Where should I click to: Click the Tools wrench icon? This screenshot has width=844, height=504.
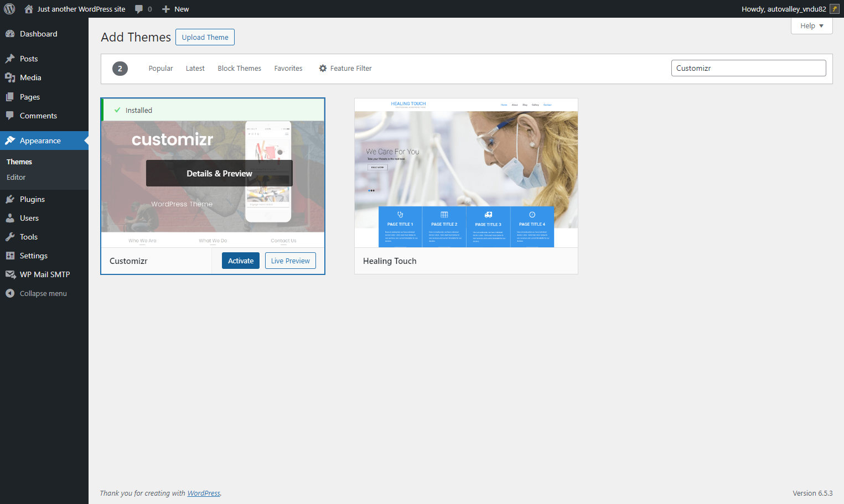[x=10, y=237]
